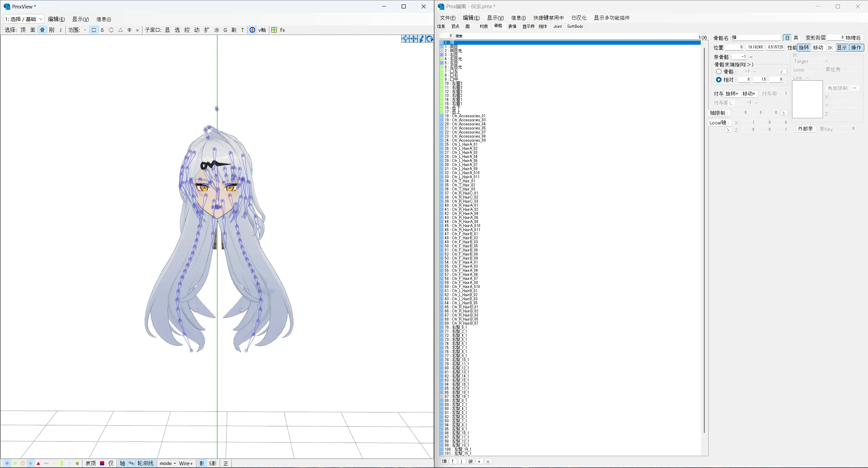868x468 pixels.
Task: Toggle the IK bone property button
Action: point(830,47)
